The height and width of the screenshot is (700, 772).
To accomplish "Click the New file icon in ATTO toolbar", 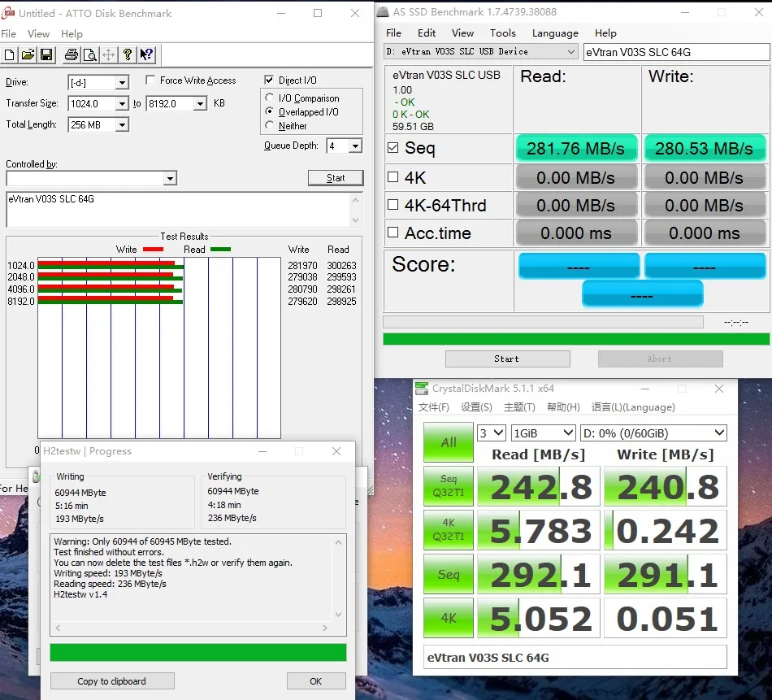I will 10,54.
